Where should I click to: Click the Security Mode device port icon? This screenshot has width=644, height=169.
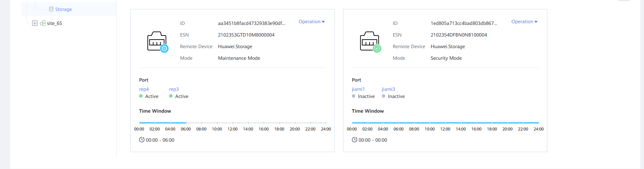tap(370, 42)
